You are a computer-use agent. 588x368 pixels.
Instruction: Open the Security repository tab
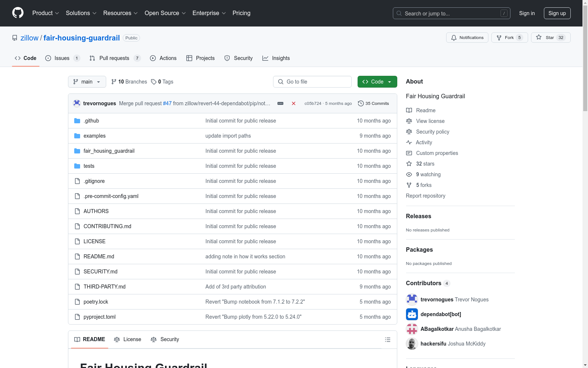click(x=239, y=58)
